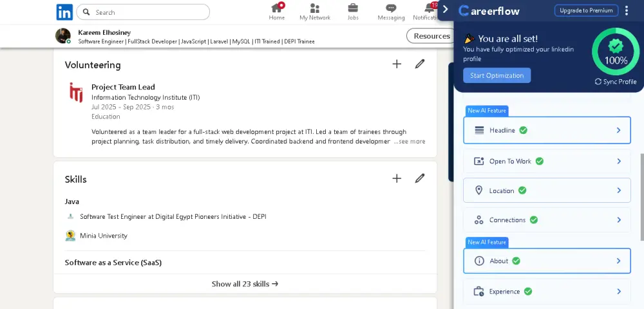This screenshot has width=644, height=309.
Task: Open the Home nav icon
Action: pos(277,8)
